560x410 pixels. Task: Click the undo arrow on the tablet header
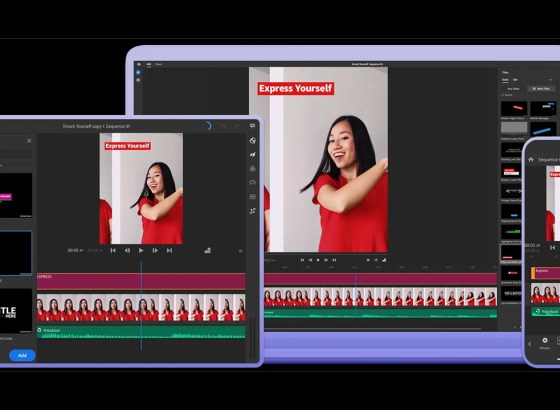point(224,126)
